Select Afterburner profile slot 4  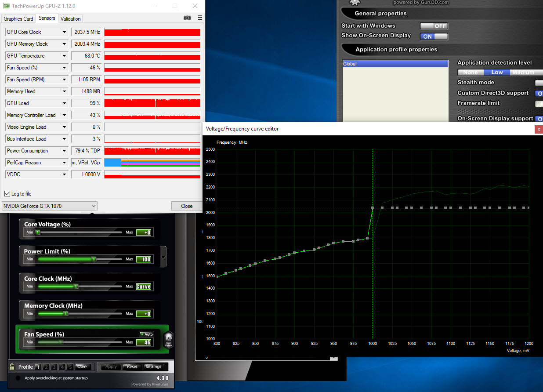62,367
